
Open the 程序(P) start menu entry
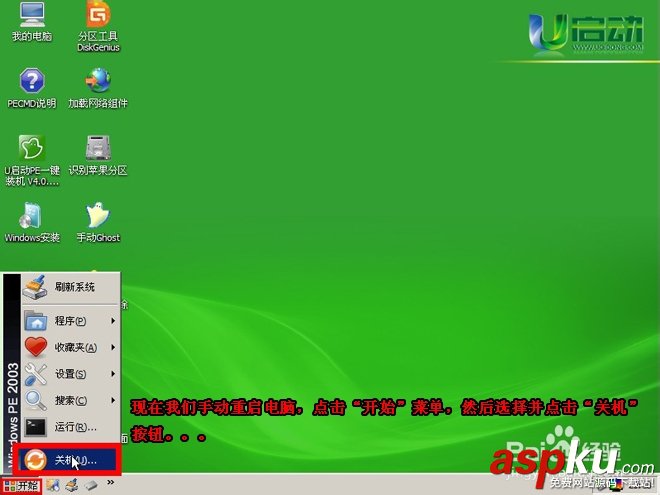click(x=71, y=321)
